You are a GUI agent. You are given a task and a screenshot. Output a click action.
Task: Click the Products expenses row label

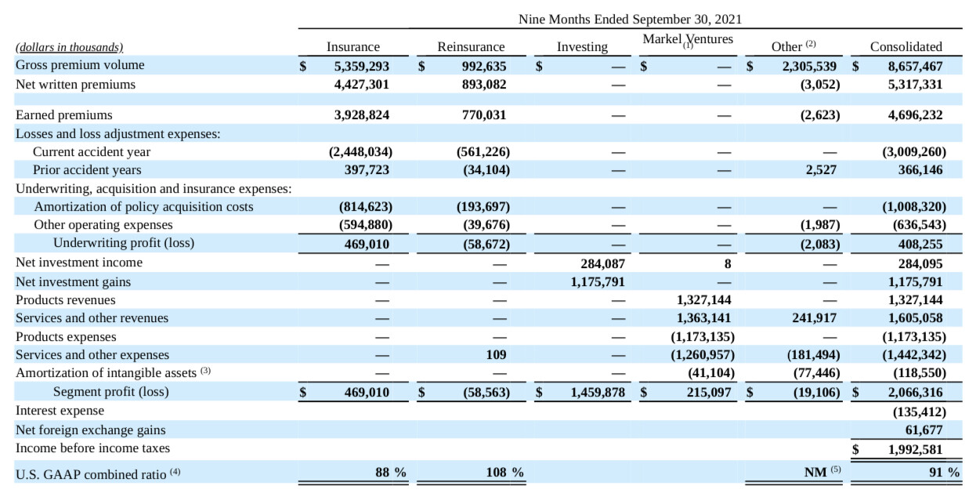coord(66,336)
